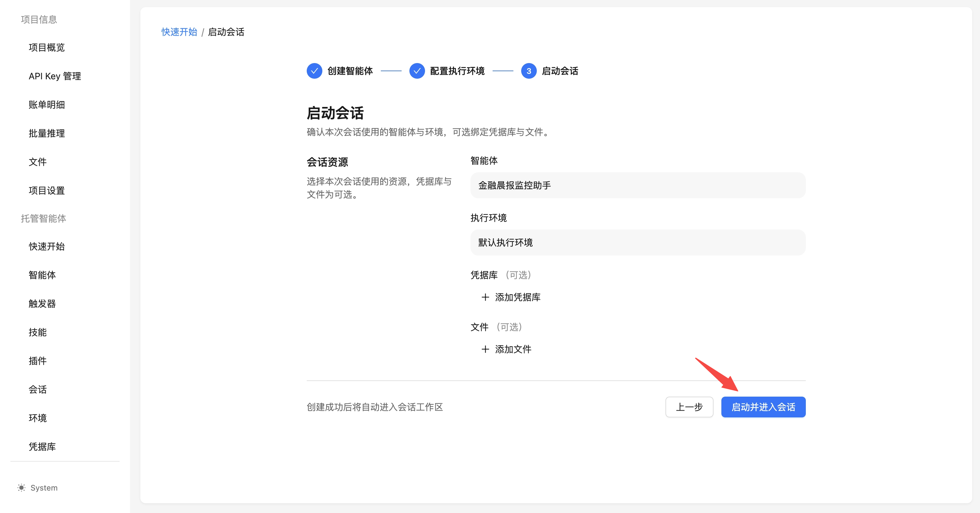Click the 启动会话 step label in stepper

click(x=560, y=71)
